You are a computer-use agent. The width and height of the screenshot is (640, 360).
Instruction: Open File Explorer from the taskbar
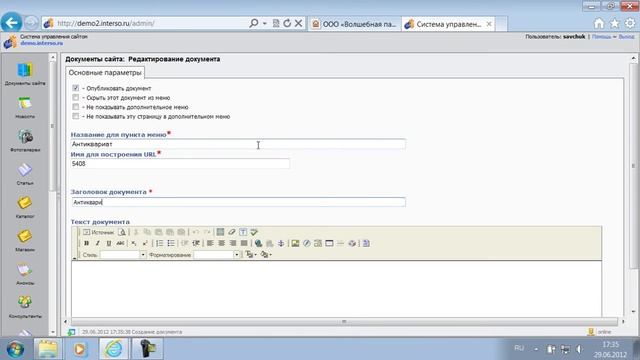[x=48, y=349]
